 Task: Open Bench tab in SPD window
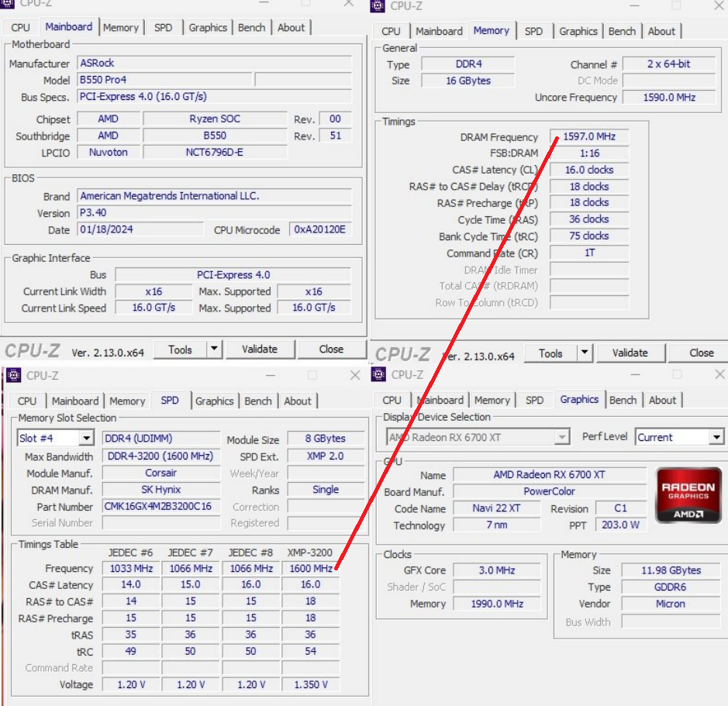pyautogui.click(x=257, y=401)
